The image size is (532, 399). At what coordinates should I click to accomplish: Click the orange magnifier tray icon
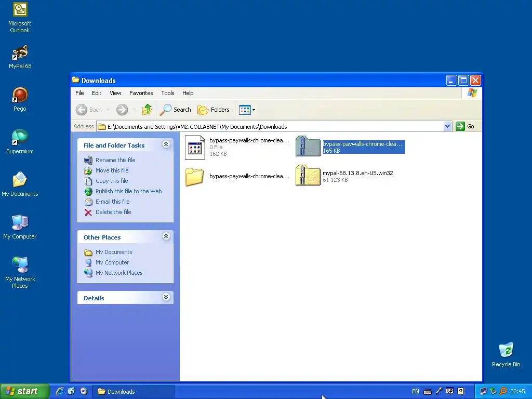click(x=503, y=391)
